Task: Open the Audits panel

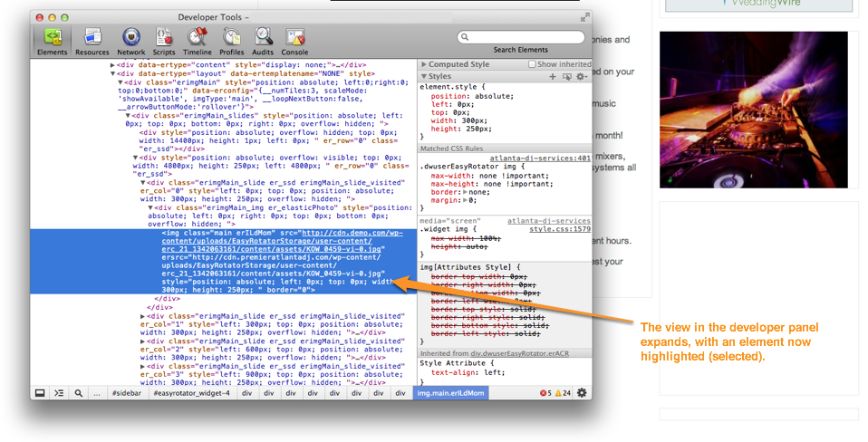Action: click(x=264, y=41)
